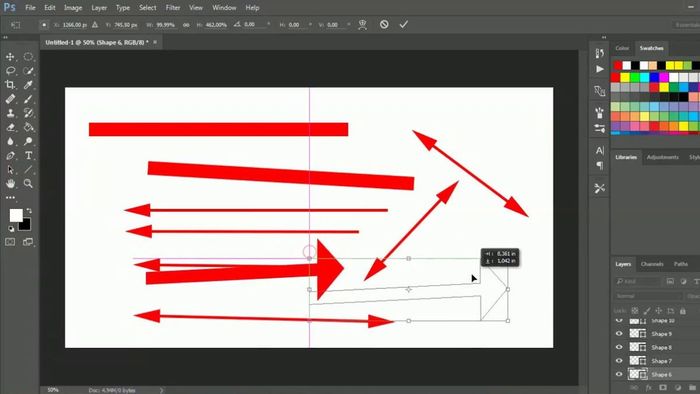Switch to the Paths tab

point(681,264)
